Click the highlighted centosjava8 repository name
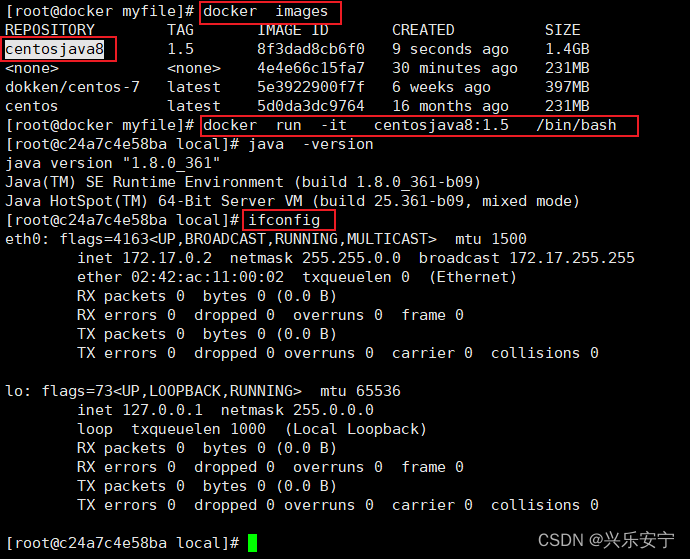 pyautogui.click(x=55, y=49)
